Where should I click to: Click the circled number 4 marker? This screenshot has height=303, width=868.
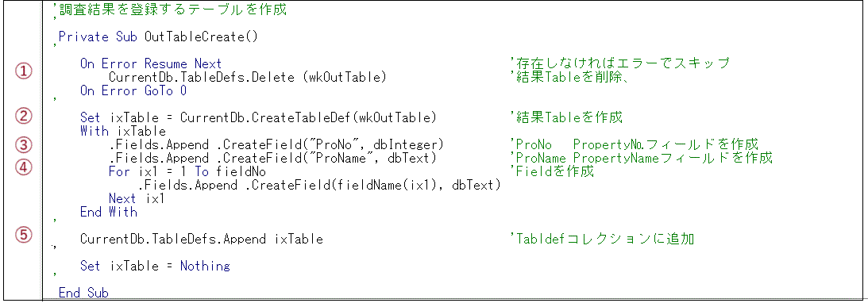pos(23,167)
